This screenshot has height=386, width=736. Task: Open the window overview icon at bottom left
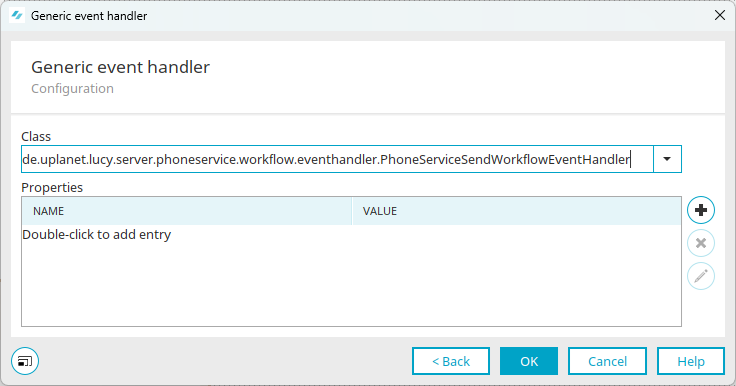[x=25, y=361]
